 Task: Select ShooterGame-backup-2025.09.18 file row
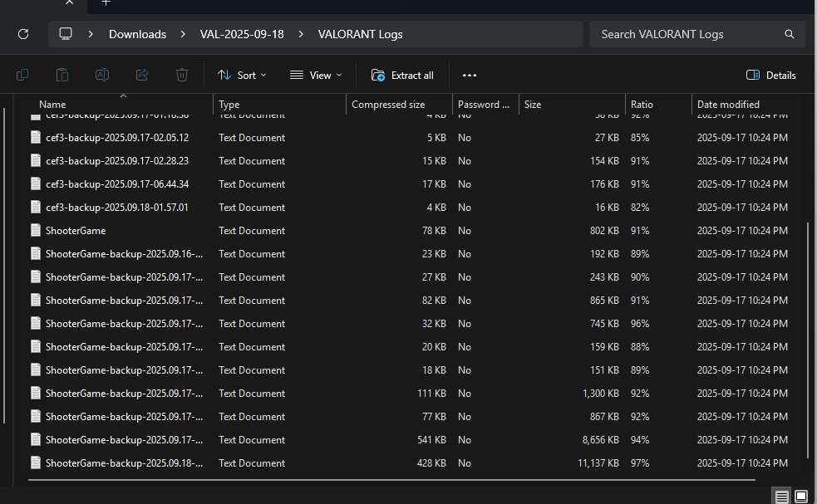pyautogui.click(x=409, y=462)
